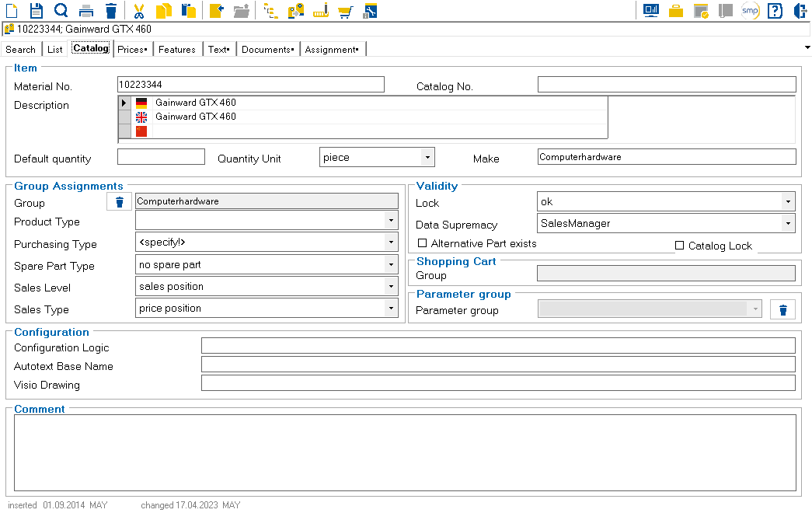
Task: Switch to the Search tab
Action: coord(21,50)
